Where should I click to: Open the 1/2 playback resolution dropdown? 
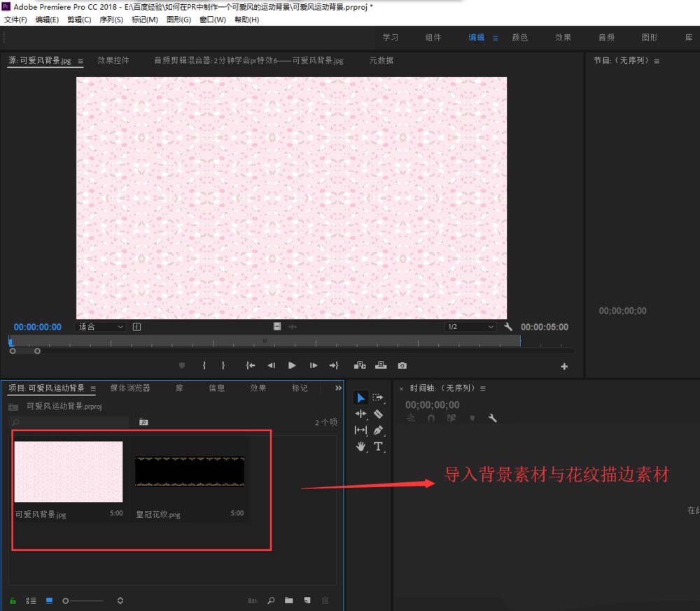coord(470,327)
